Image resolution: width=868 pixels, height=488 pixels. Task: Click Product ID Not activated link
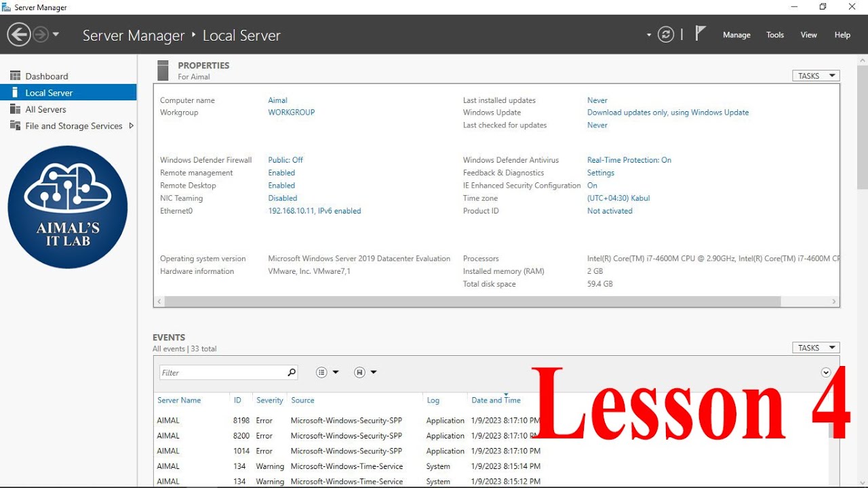coord(610,211)
